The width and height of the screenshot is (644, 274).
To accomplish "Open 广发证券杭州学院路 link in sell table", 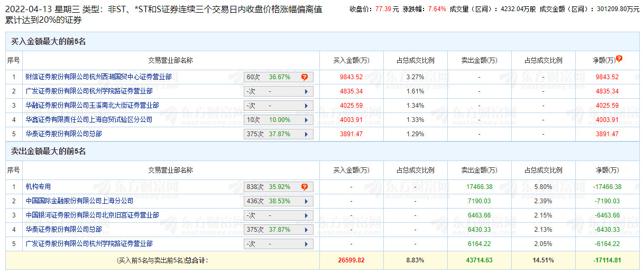I will [x=89, y=244].
